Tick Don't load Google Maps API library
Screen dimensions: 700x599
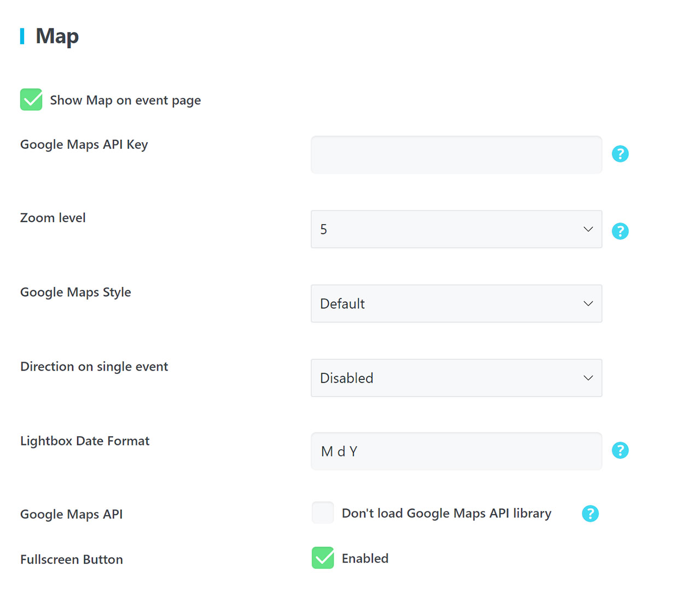pyautogui.click(x=323, y=513)
